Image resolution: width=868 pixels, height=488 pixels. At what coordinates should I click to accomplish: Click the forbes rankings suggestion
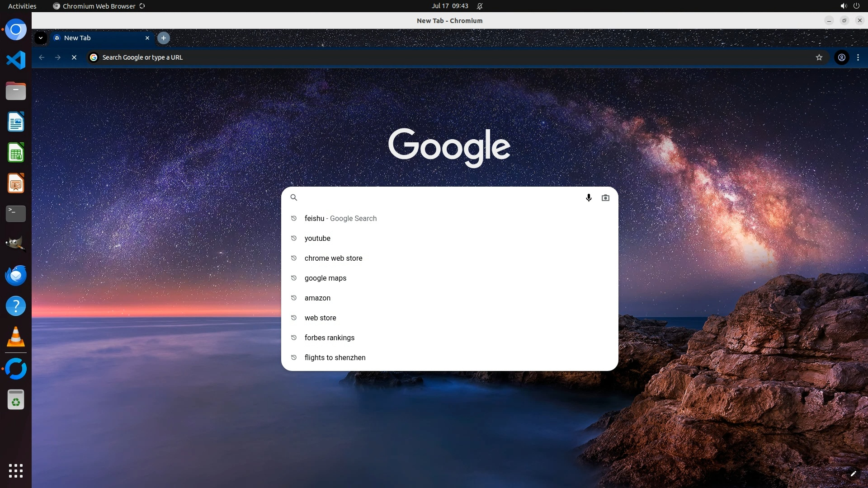pos(329,338)
